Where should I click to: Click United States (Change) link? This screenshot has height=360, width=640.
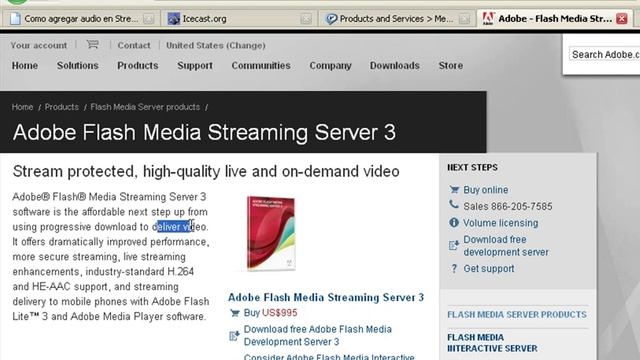(216, 45)
